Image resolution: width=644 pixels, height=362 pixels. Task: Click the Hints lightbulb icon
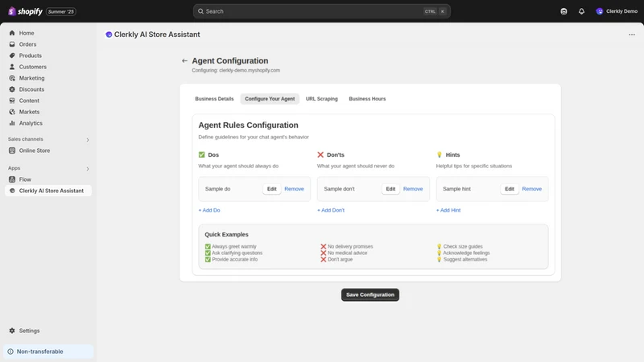pos(440,154)
